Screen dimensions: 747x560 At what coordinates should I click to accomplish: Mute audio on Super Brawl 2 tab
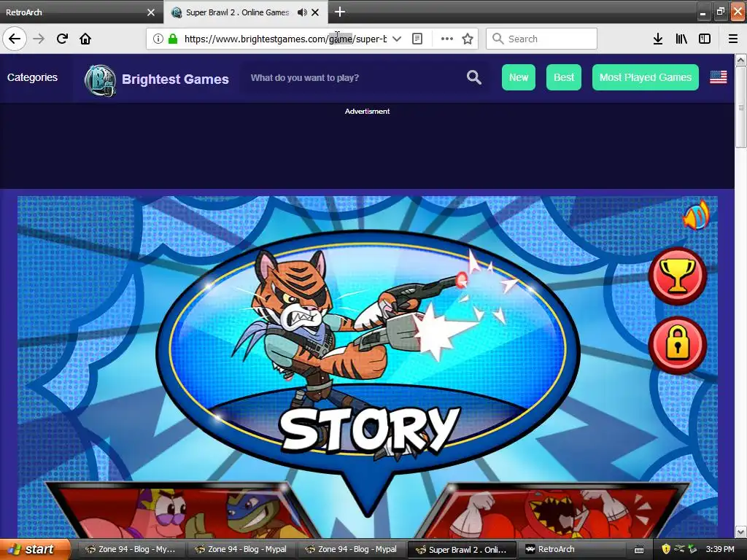click(x=301, y=12)
